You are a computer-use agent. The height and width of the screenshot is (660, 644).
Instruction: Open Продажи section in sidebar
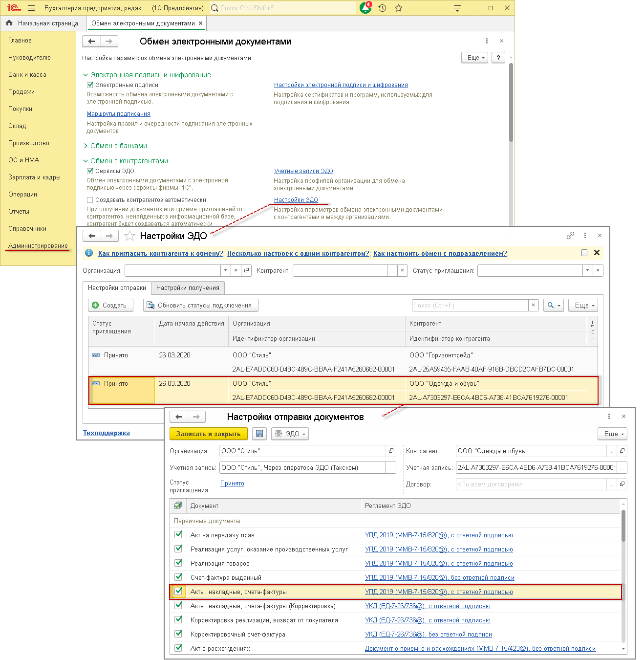pos(21,92)
